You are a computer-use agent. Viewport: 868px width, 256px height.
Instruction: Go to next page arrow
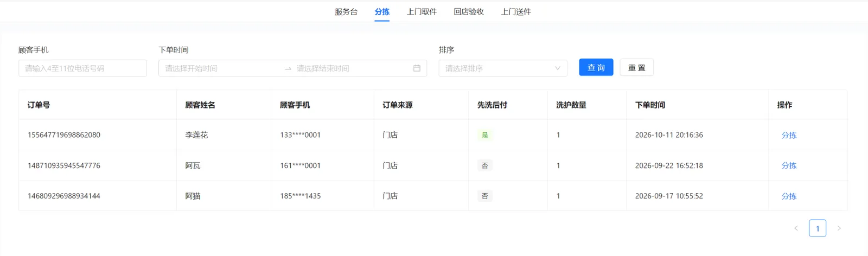839,228
